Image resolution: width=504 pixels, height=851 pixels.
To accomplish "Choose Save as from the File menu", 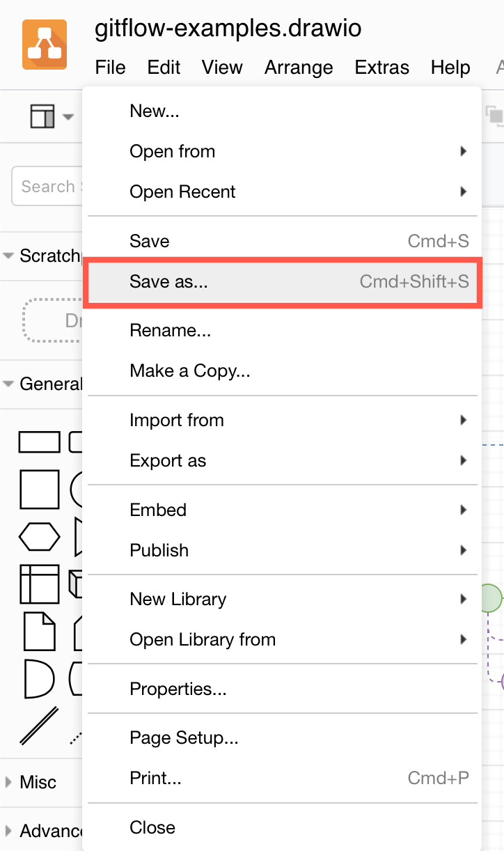I will pyautogui.click(x=170, y=281).
